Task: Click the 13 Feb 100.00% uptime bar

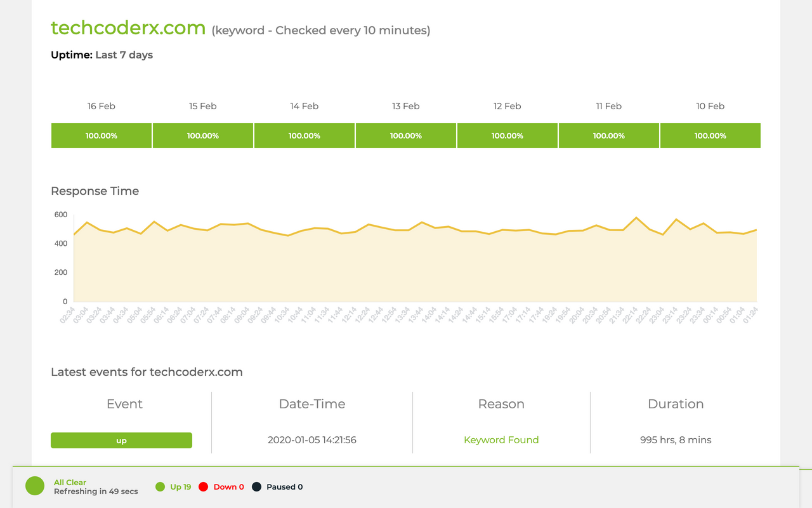Action: click(406, 136)
